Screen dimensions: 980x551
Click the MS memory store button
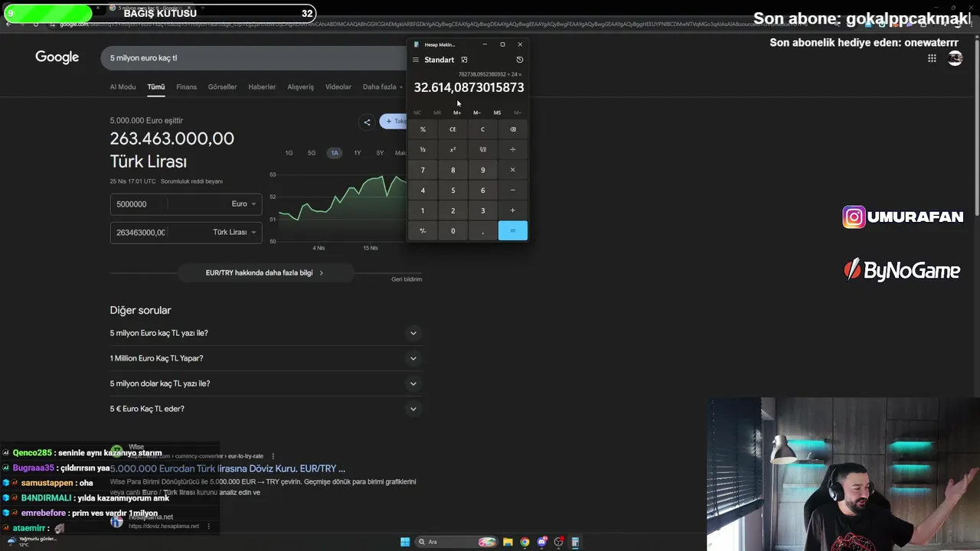click(x=497, y=112)
